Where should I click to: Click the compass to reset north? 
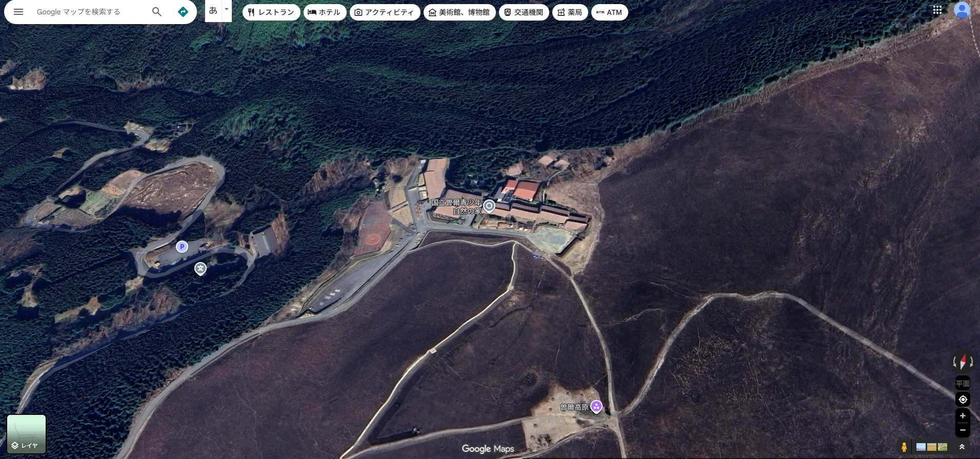point(963,362)
